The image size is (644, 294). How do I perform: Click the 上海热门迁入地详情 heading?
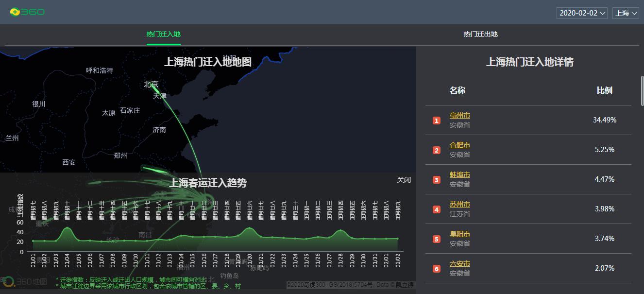click(x=530, y=62)
